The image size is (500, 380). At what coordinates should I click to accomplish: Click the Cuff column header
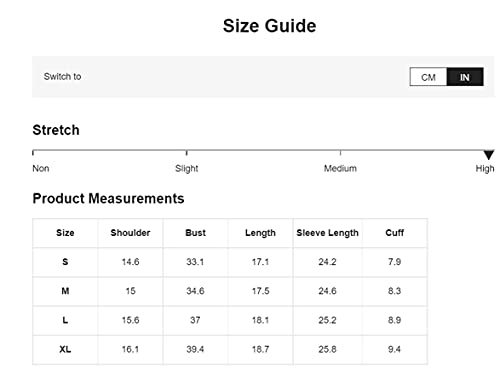click(395, 233)
